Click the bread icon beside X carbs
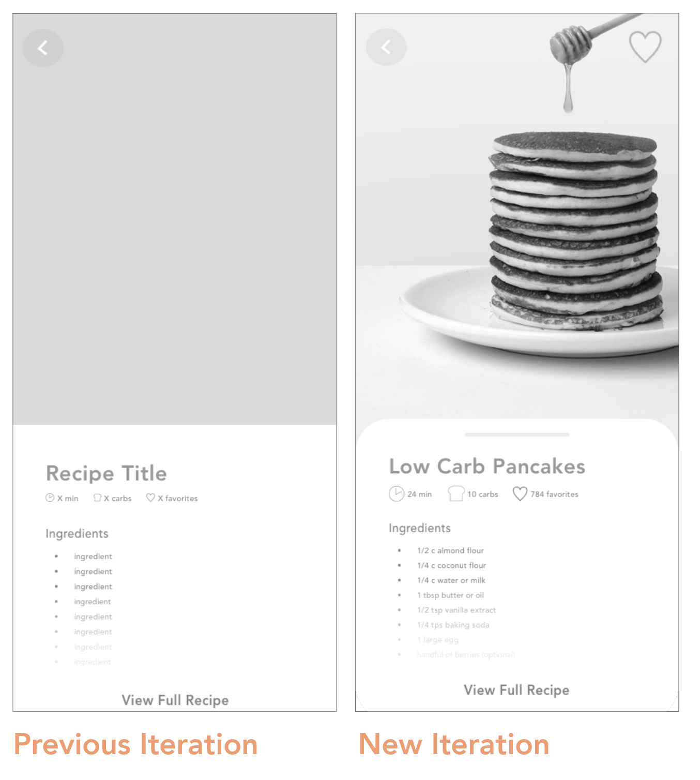 click(97, 498)
